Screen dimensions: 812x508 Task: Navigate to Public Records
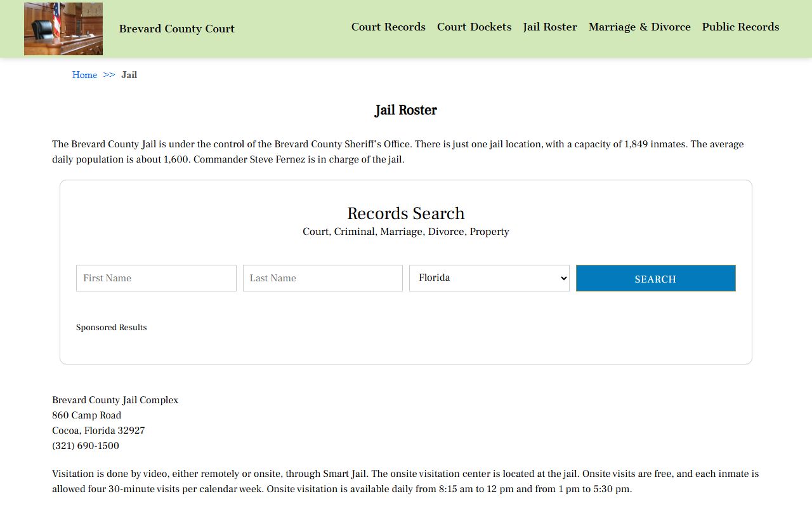tap(740, 27)
